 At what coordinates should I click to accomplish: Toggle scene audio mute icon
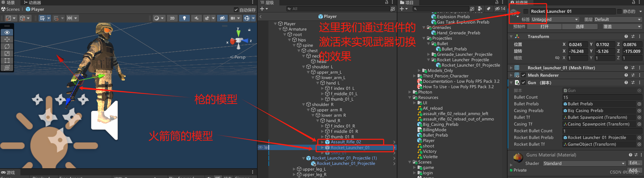tap(196, 18)
